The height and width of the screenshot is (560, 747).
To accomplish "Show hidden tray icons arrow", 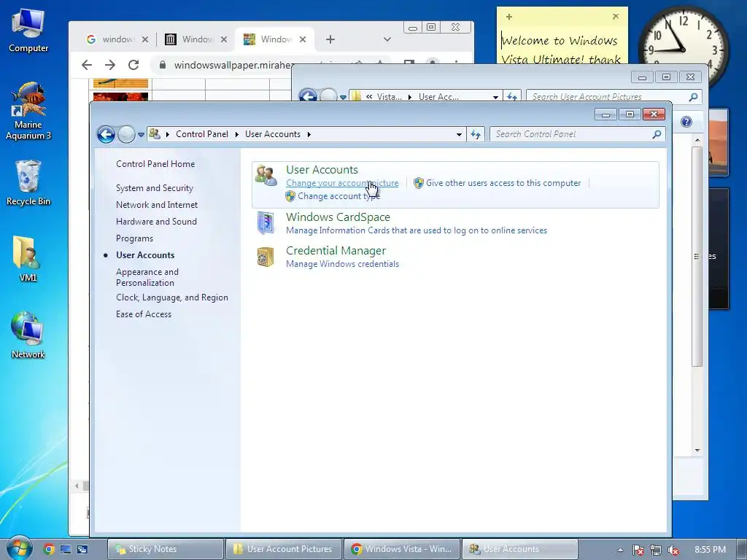I will click(620, 550).
